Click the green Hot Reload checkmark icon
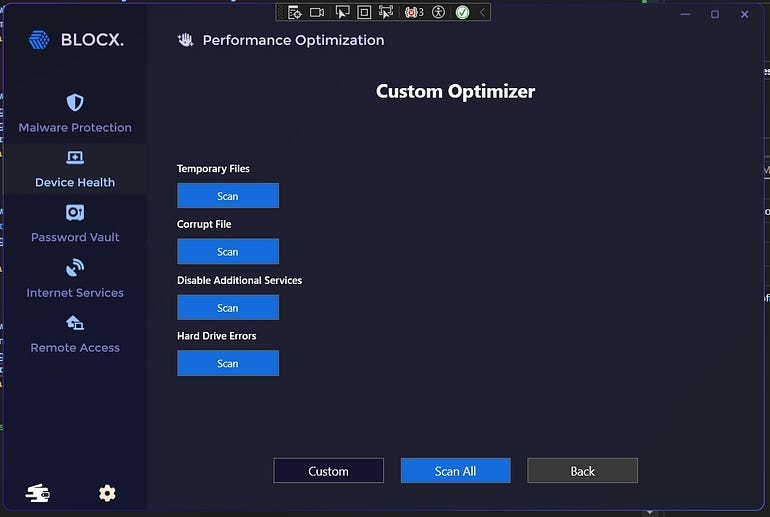The image size is (770, 517). pyautogui.click(x=462, y=12)
